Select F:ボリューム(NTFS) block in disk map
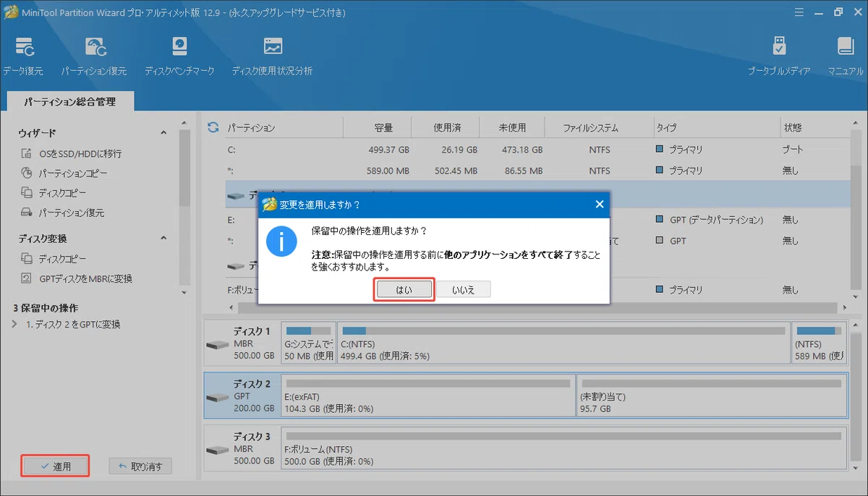 (563, 448)
